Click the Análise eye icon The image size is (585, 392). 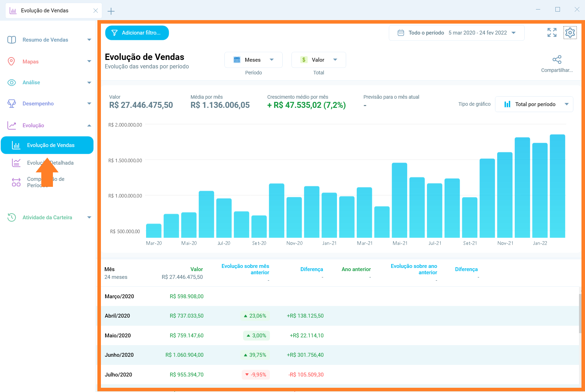coord(12,82)
